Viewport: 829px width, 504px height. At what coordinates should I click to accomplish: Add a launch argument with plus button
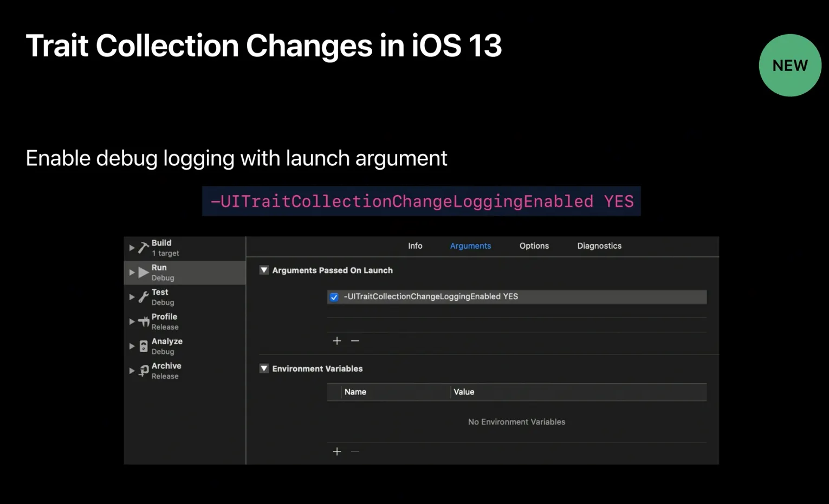[337, 340]
